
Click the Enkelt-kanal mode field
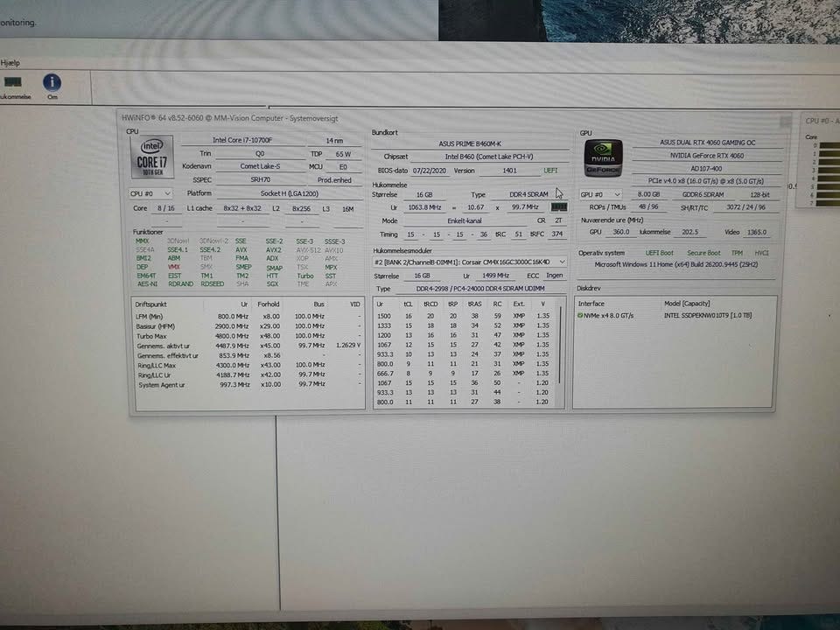click(465, 220)
